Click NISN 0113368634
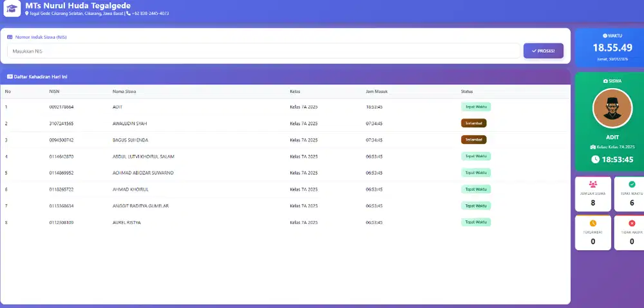The width and height of the screenshot is (644, 308). coord(62,206)
